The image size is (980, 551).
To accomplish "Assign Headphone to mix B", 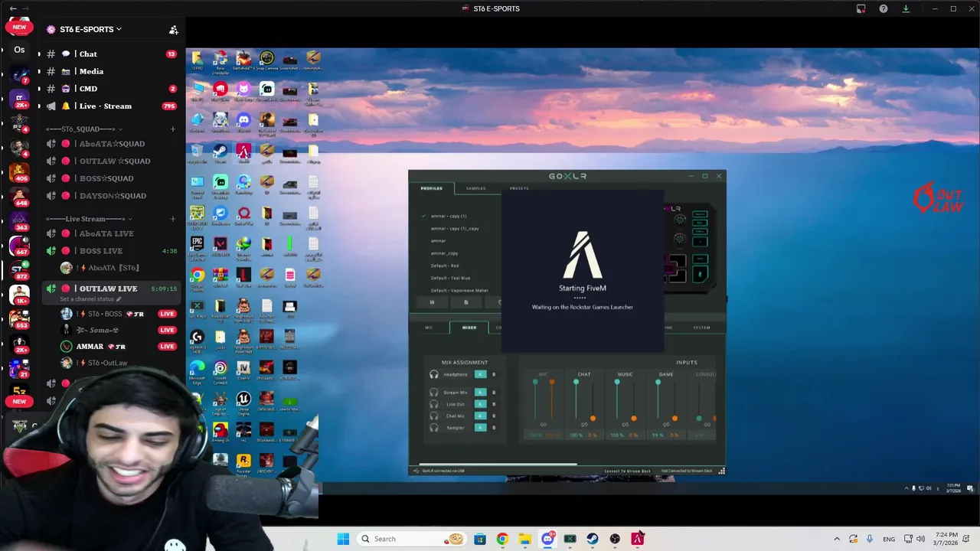I will (x=494, y=374).
